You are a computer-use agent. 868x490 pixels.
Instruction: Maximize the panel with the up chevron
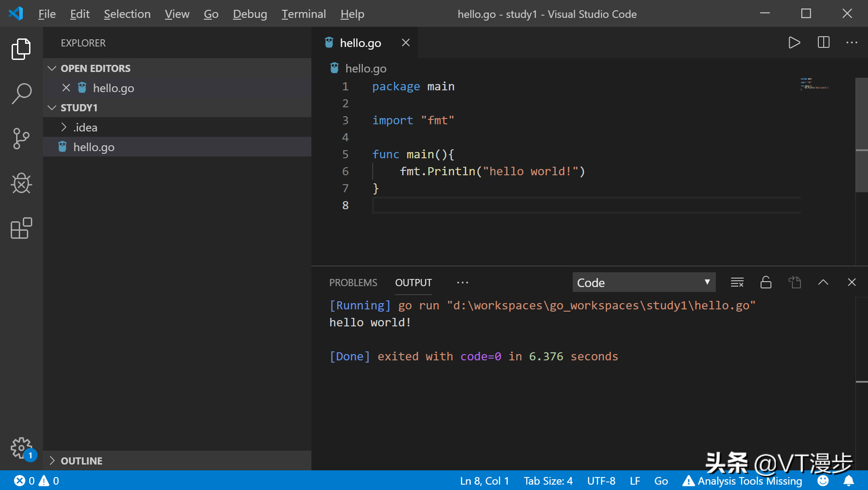pyautogui.click(x=823, y=283)
